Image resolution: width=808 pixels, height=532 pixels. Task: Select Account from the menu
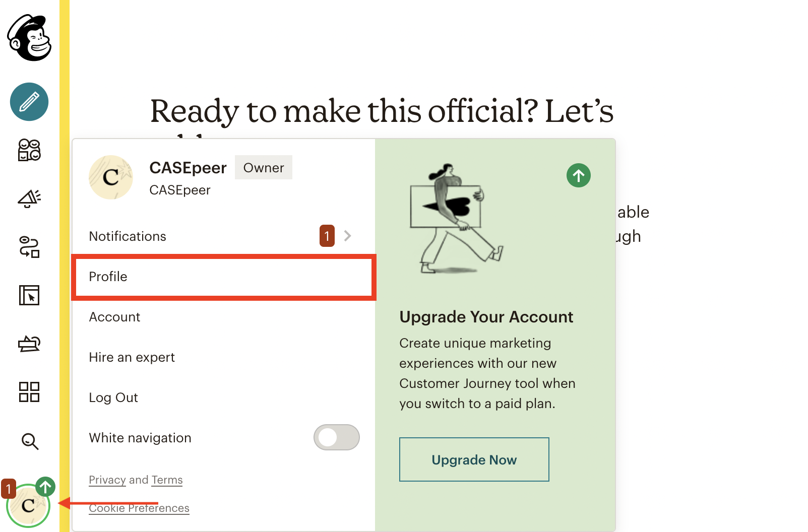pyautogui.click(x=224, y=317)
